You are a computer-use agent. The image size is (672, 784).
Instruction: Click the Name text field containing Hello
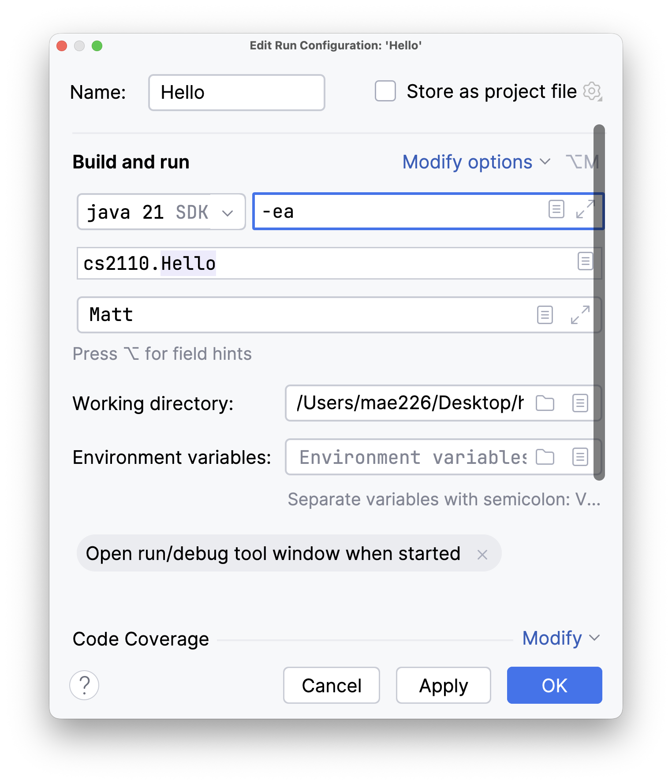point(236,93)
